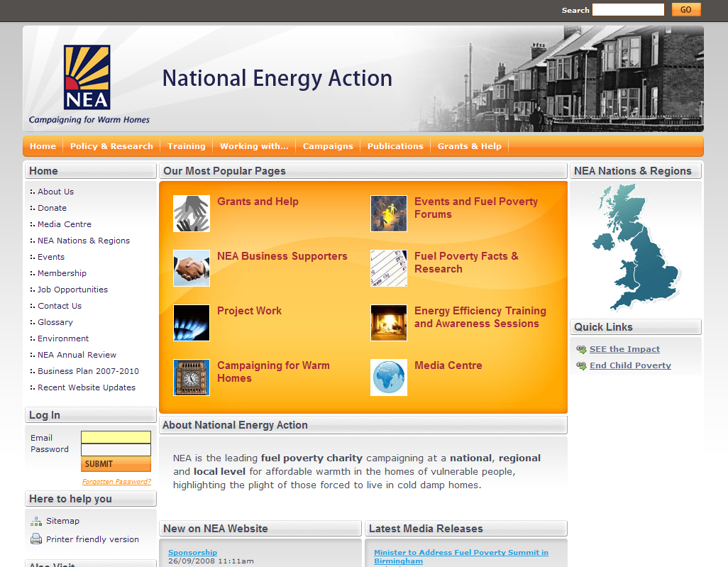
Task: Open Media Centre in the left sidebar
Action: point(65,224)
